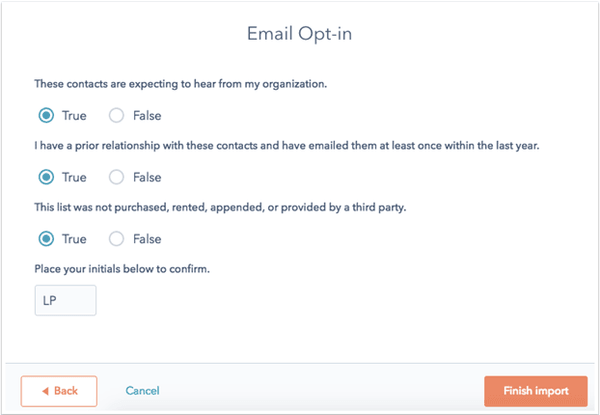Click the 'Place your initials below' text
The height and width of the screenshot is (415, 600).
click(120, 268)
